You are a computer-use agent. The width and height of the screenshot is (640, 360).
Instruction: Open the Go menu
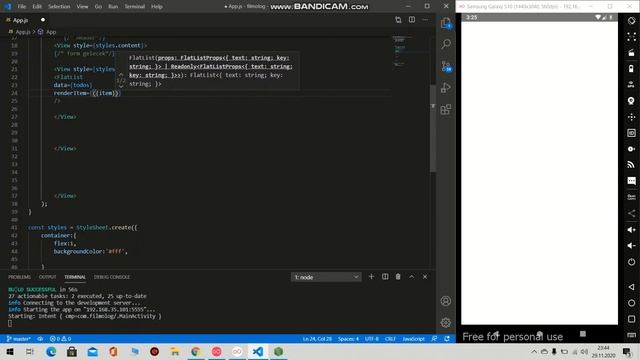98,7
